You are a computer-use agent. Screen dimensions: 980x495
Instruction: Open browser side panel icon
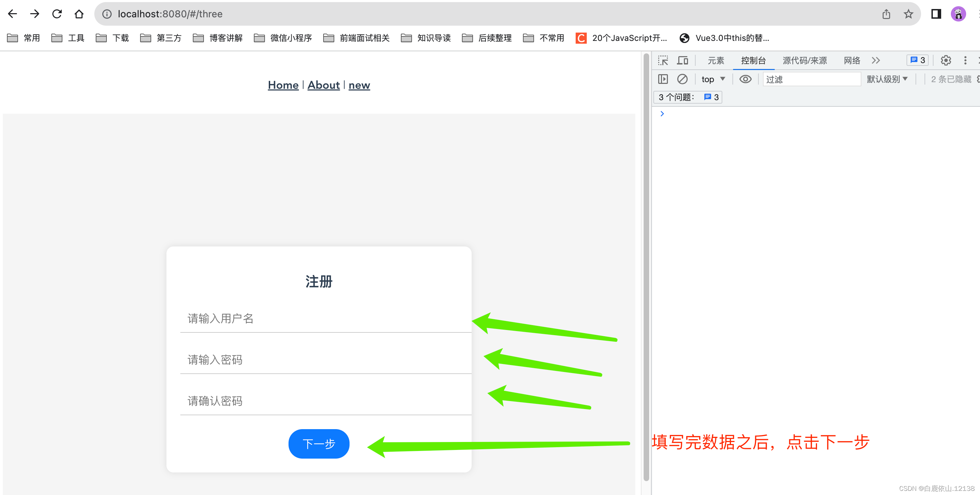pyautogui.click(x=936, y=14)
